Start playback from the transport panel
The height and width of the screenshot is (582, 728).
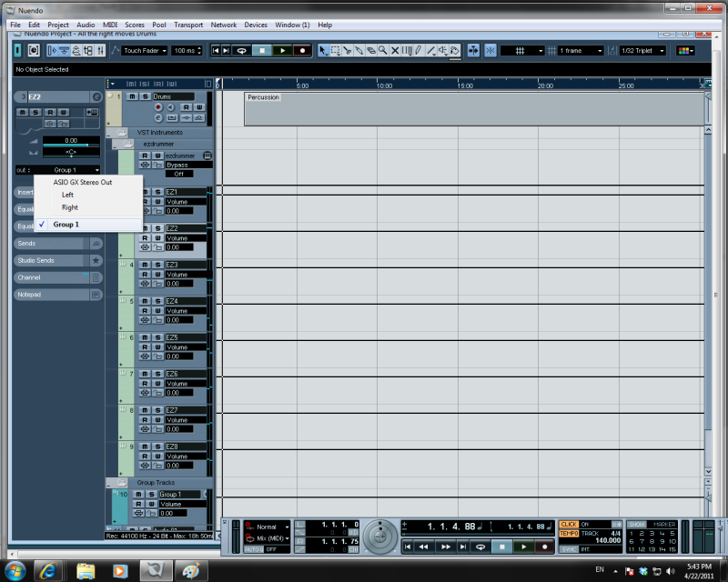coord(524,547)
